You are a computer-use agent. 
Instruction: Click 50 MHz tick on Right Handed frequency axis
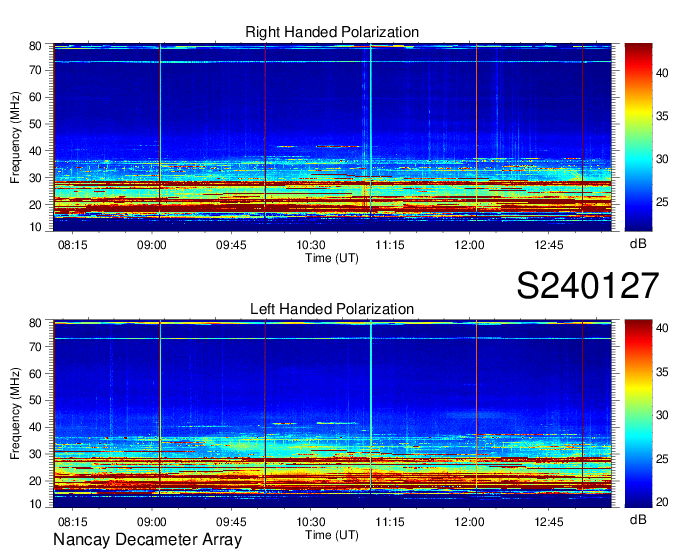coord(35,124)
